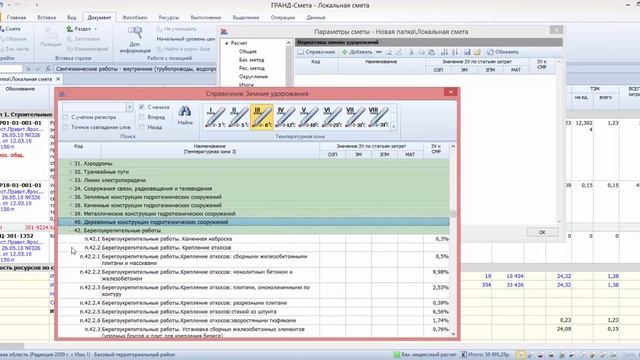
Task: Open the Вид ribbon tab
Action: (x=72, y=18)
